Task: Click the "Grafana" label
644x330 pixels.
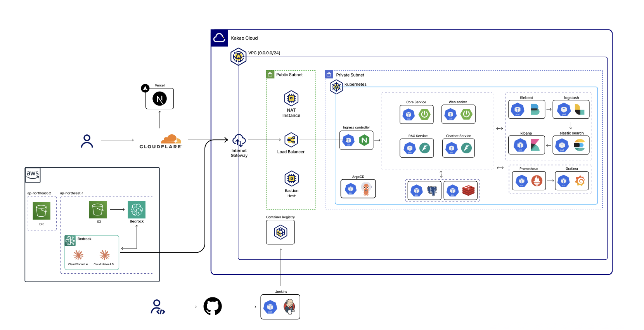Action: 572,169
